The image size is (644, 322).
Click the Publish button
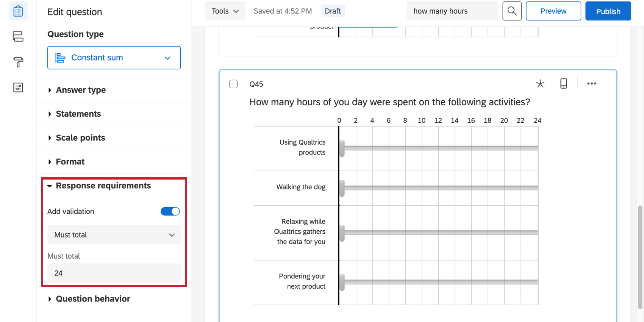pos(608,11)
